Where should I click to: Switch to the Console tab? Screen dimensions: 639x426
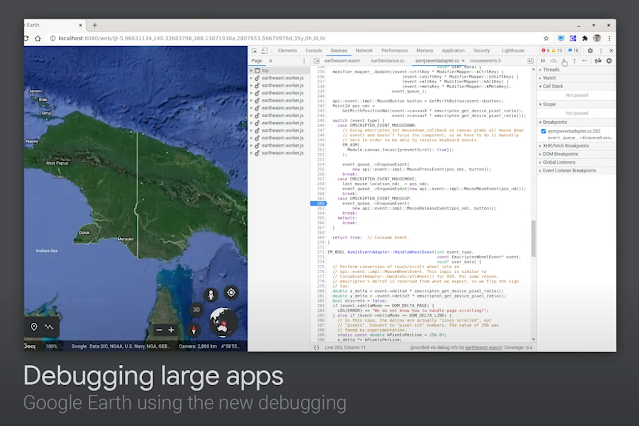pyautogui.click(x=314, y=51)
